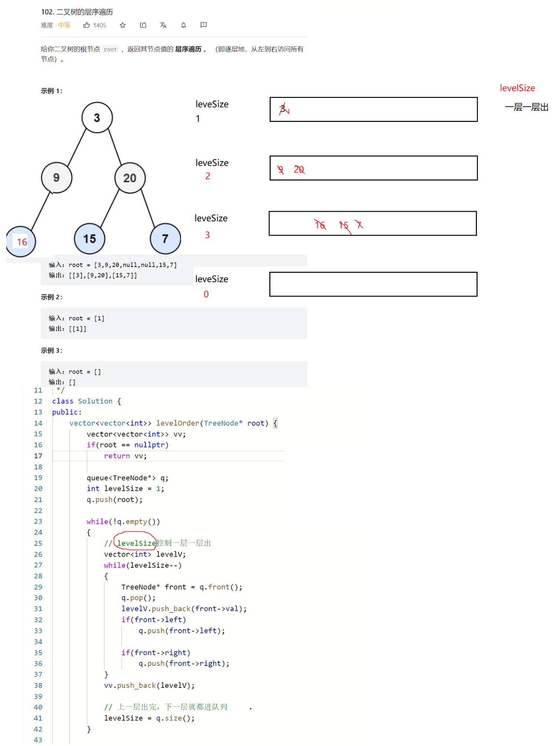The width and height of the screenshot is (560, 746).
Task: Click the output line [[1]]
Action: (x=67, y=329)
